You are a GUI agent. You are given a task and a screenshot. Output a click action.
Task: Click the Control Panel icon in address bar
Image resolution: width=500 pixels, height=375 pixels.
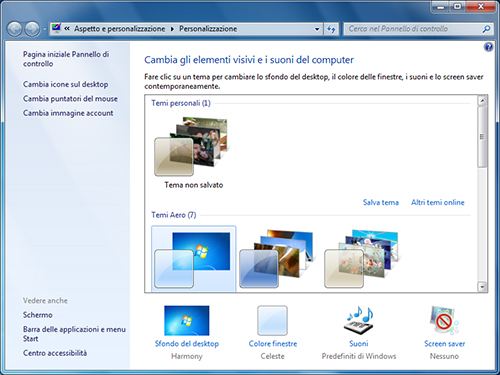click(56, 28)
